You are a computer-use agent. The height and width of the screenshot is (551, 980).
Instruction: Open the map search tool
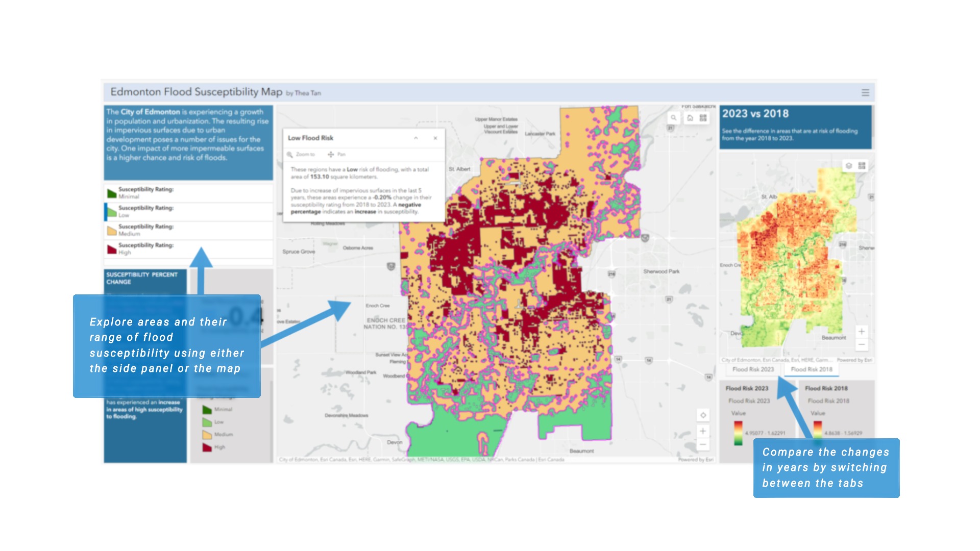pos(674,118)
